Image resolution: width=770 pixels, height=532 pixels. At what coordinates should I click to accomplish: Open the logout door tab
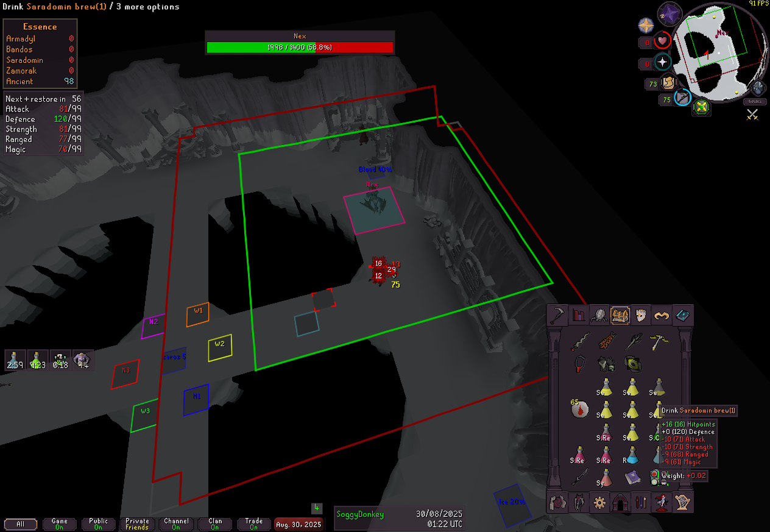(620, 503)
